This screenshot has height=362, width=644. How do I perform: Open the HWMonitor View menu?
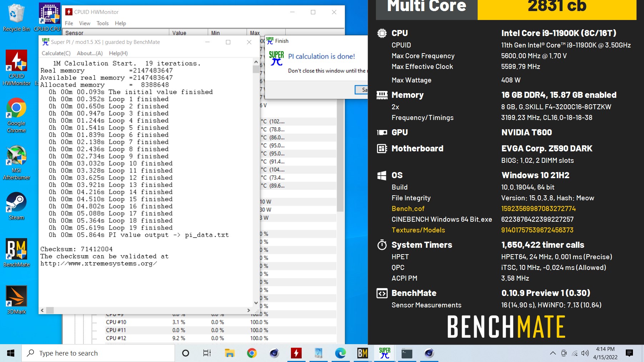click(85, 23)
